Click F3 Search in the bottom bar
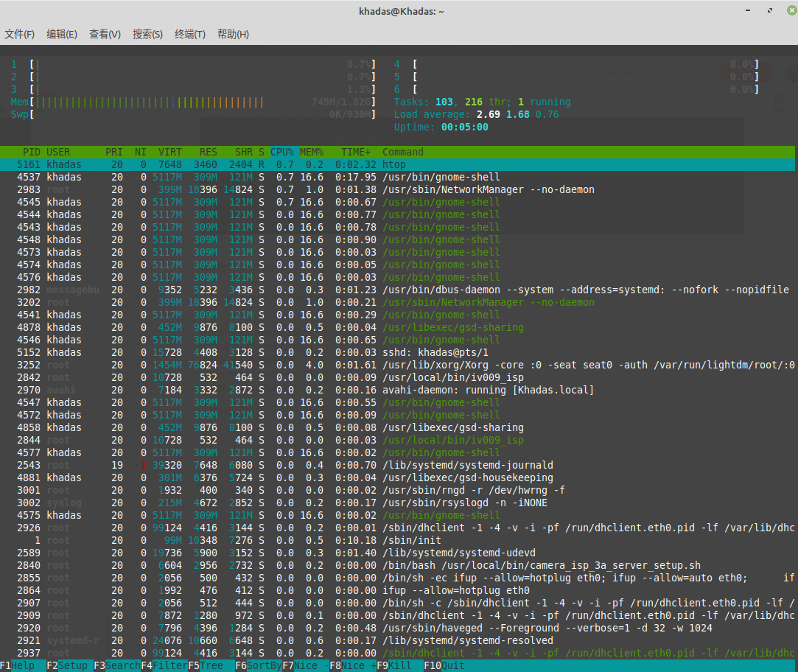Screen dimensions: 798x672 click(117, 665)
